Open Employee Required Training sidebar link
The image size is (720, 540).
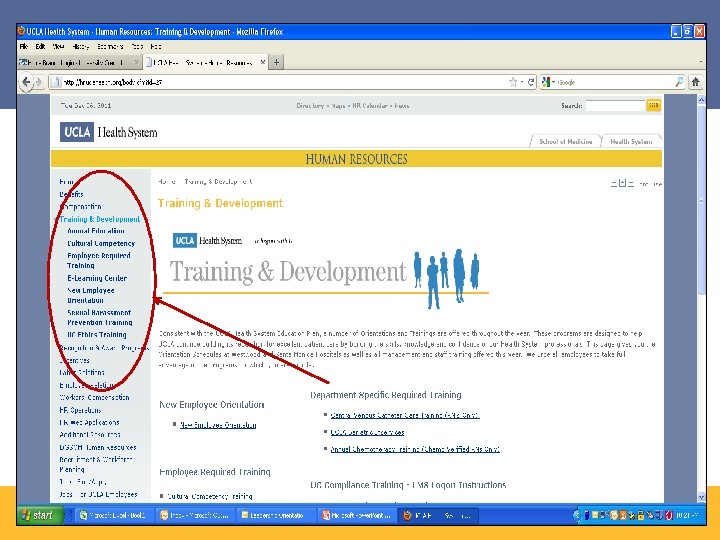tap(99, 260)
